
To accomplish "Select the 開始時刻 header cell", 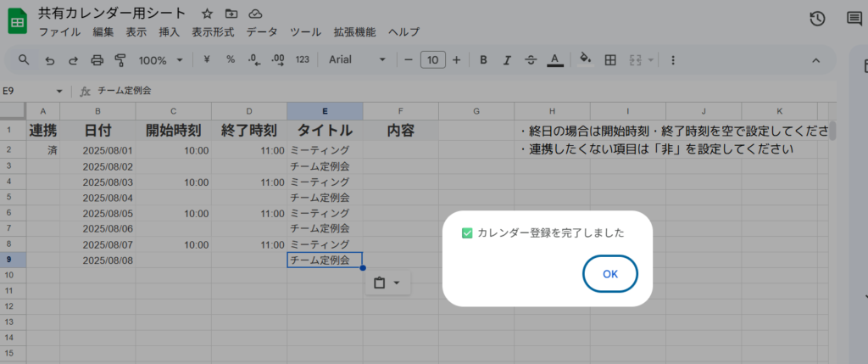I will pos(173,130).
